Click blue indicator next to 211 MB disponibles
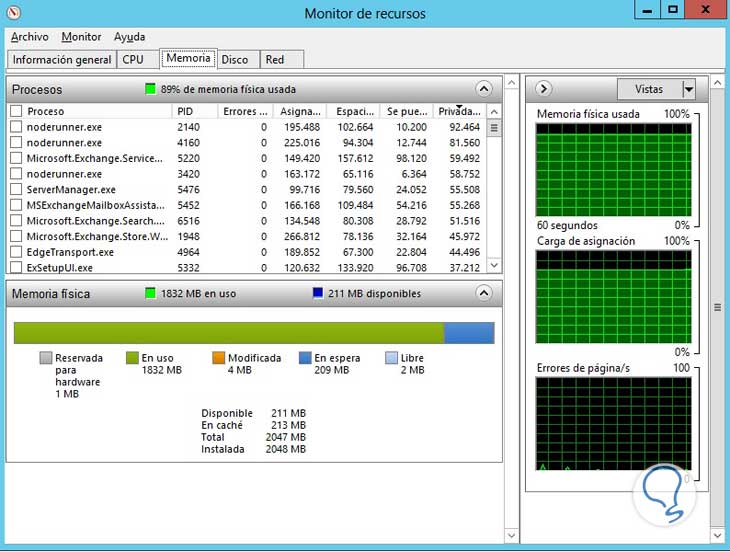 pos(318,293)
